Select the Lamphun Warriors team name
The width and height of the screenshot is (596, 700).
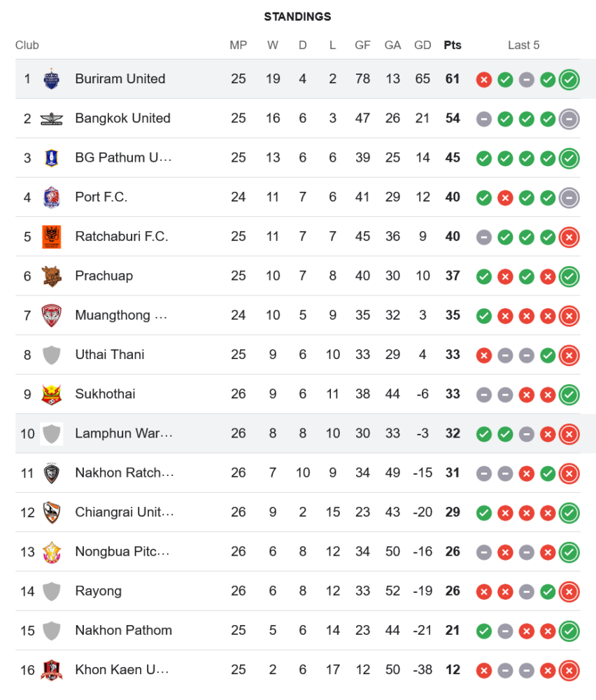pyautogui.click(x=124, y=434)
